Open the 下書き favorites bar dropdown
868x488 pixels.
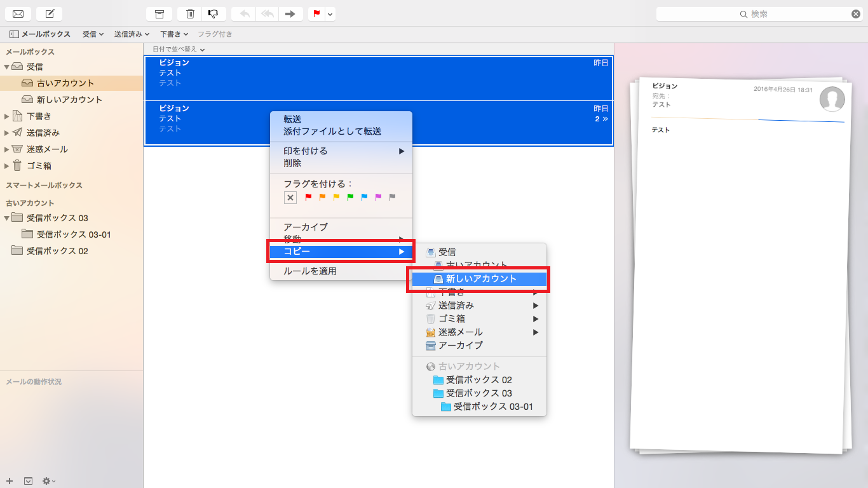point(174,34)
